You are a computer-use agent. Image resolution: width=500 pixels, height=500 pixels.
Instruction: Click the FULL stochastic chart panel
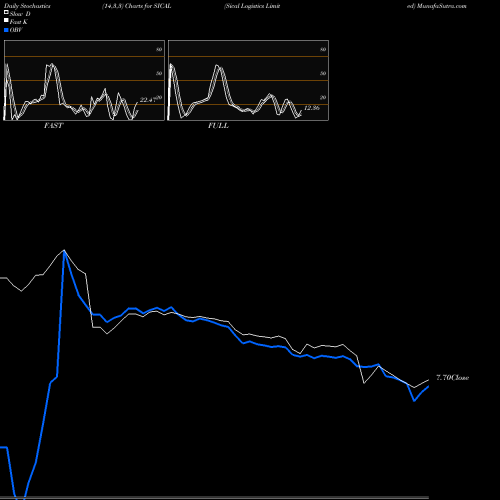(x=248, y=80)
